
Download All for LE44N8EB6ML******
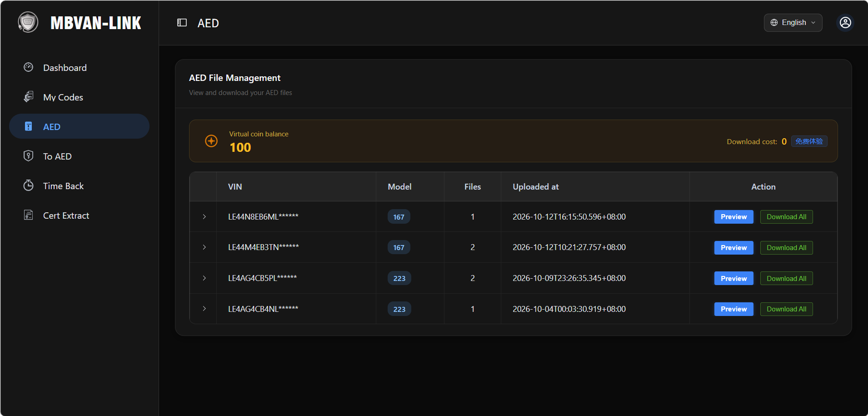pos(786,217)
